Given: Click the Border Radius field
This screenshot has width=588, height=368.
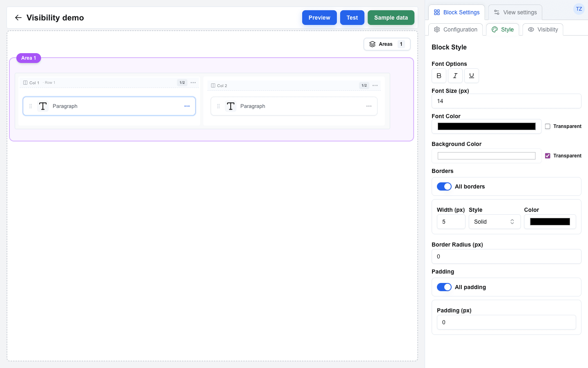Looking at the screenshot, I should (506, 256).
